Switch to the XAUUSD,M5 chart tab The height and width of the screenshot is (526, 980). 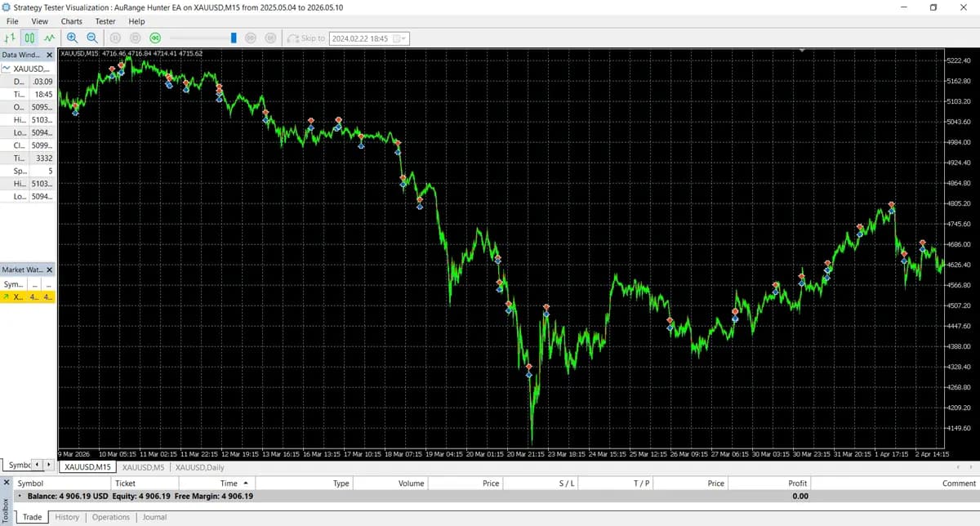[143, 467]
